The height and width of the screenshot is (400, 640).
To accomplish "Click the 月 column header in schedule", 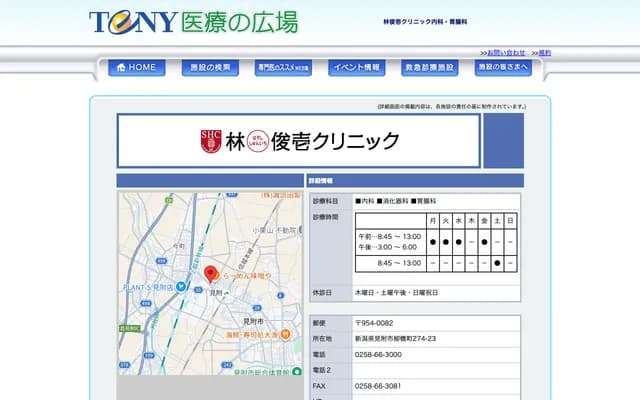I will tap(433, 221).
